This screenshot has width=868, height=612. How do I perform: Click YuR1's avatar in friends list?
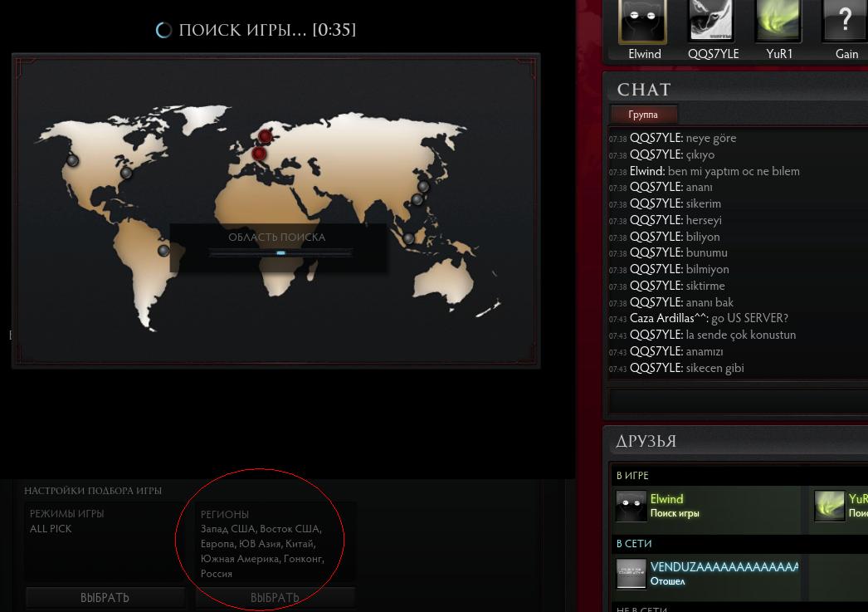[x=829, y=506]
